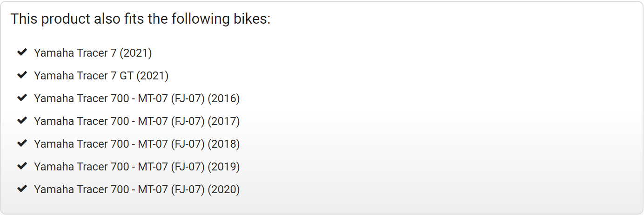Tap the checkmark icon for the 2017 Tracer 700

(22, 121)
